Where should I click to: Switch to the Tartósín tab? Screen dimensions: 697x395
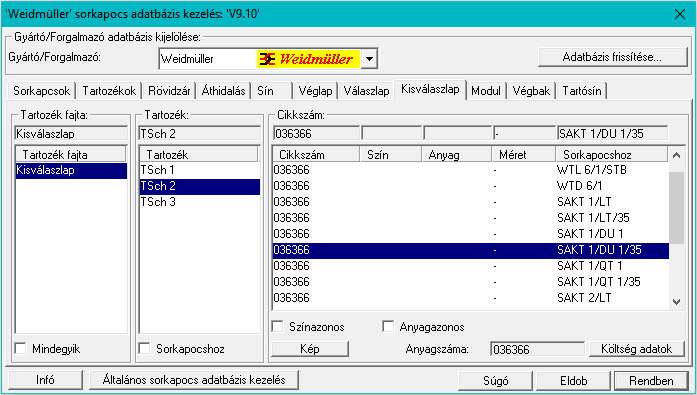tap(581, 91)
